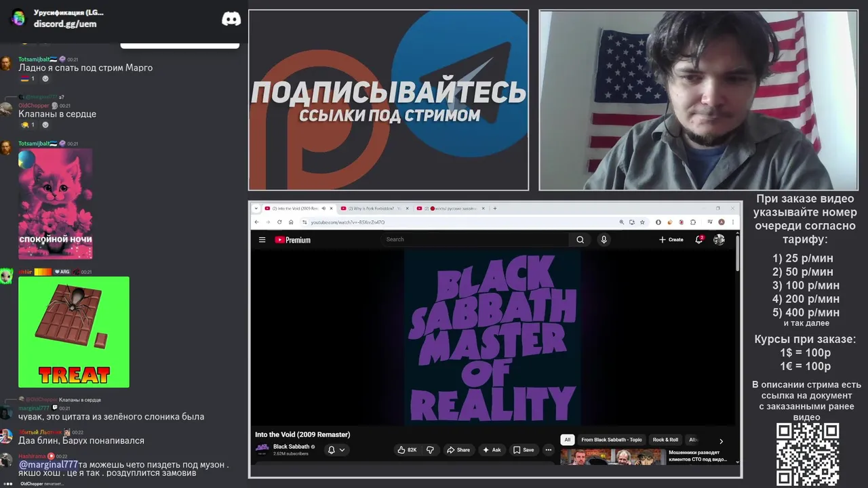The width and height of the screenshot is (868, 488).
Task: Select the 'Rock & Roll' chip
Action: point(665,440)
